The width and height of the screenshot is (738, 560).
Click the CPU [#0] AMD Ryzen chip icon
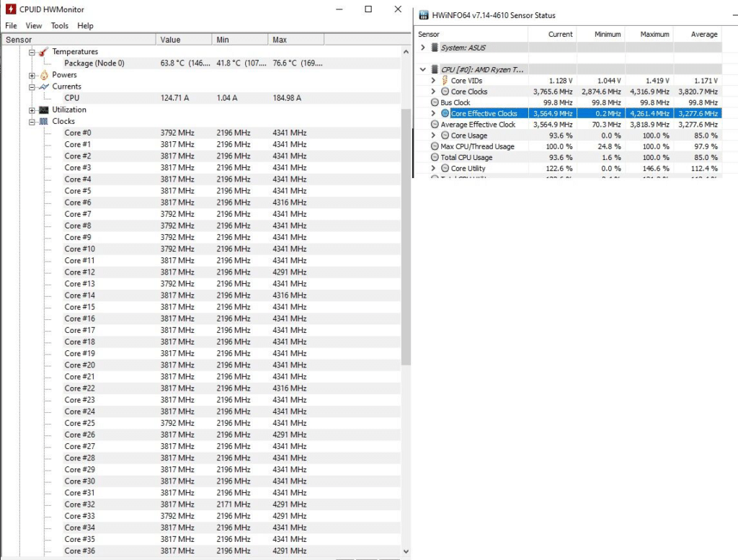click(x=435, y=70)
